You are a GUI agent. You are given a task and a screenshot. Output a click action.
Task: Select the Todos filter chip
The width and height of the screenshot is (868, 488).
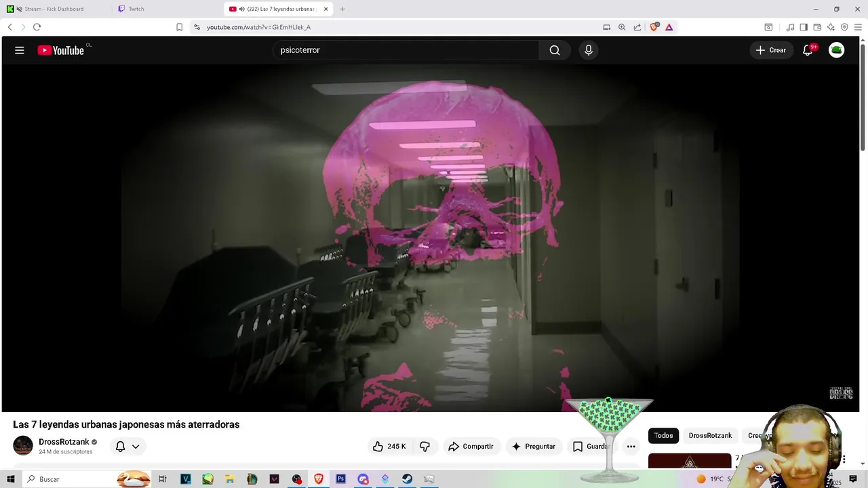(x=663, y=436)
